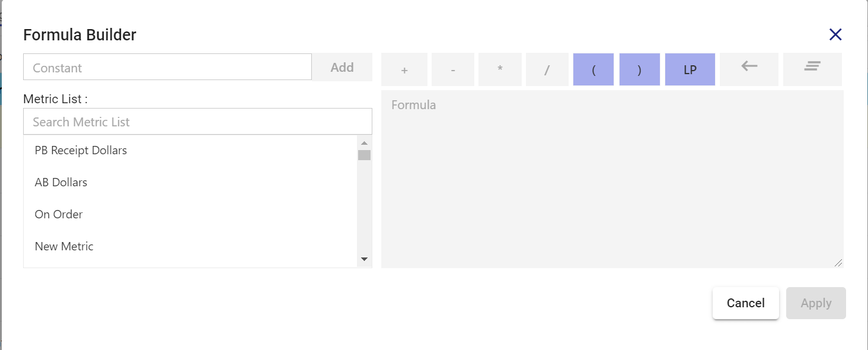Click the Search Metric List field

click(197, 121)
